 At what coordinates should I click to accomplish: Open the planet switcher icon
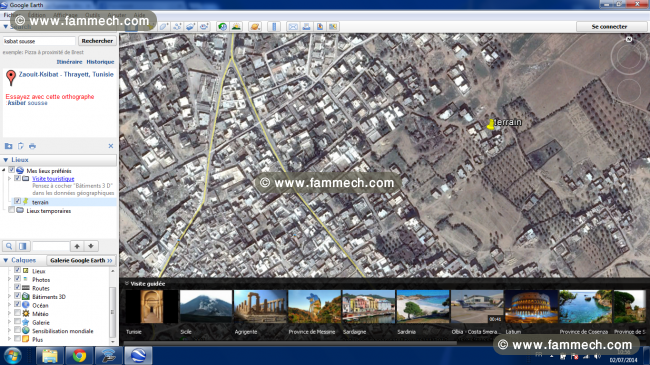pos(255,27)
